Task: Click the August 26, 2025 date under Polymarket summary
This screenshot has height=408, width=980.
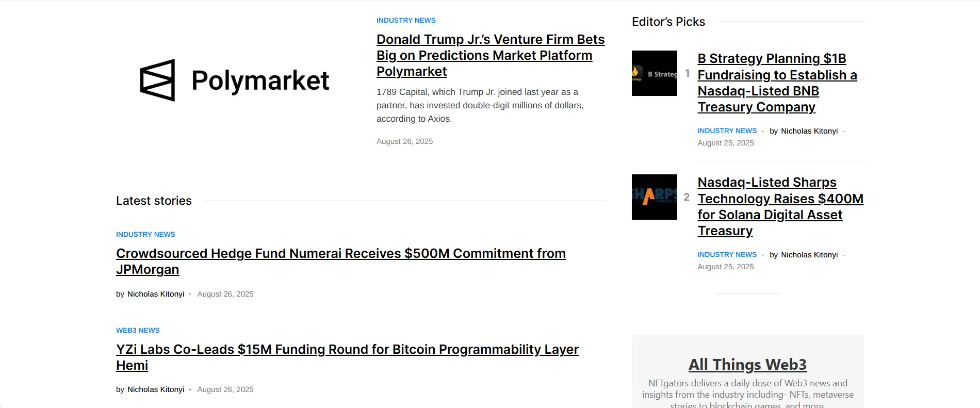Action: 404,141
